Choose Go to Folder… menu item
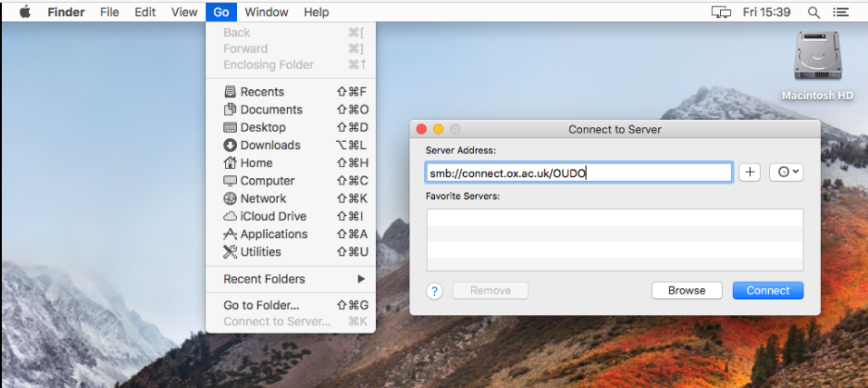Viewport: 868px width, 388px height. [261, 305]
